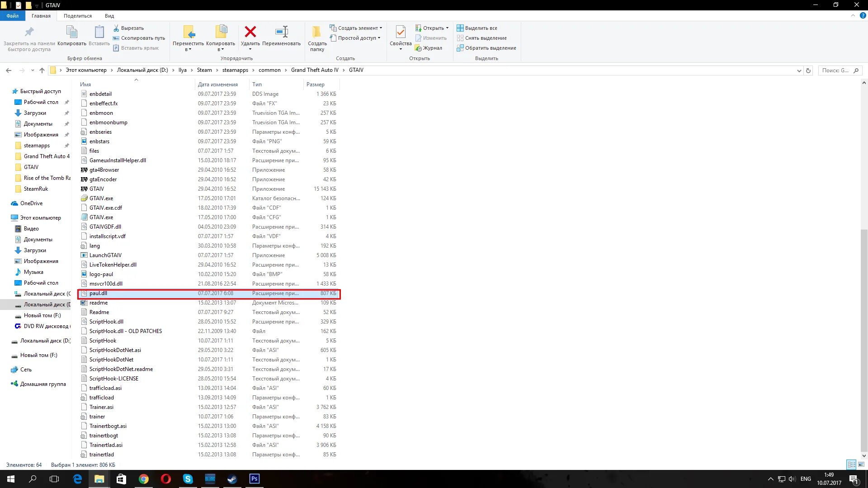Image resolution: width=868 pixels, height=488 pixels.
Task: Open Photoshop from the taskbar
Action: click(x=255, y=479)
